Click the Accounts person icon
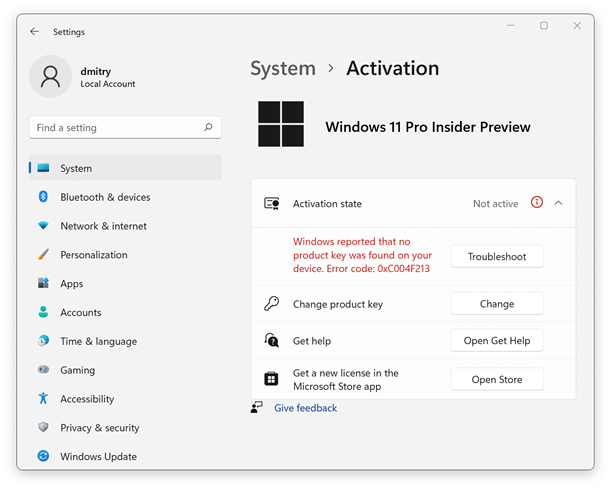Image resolution: width=611 pixels, height=490 pixels. 43,312
